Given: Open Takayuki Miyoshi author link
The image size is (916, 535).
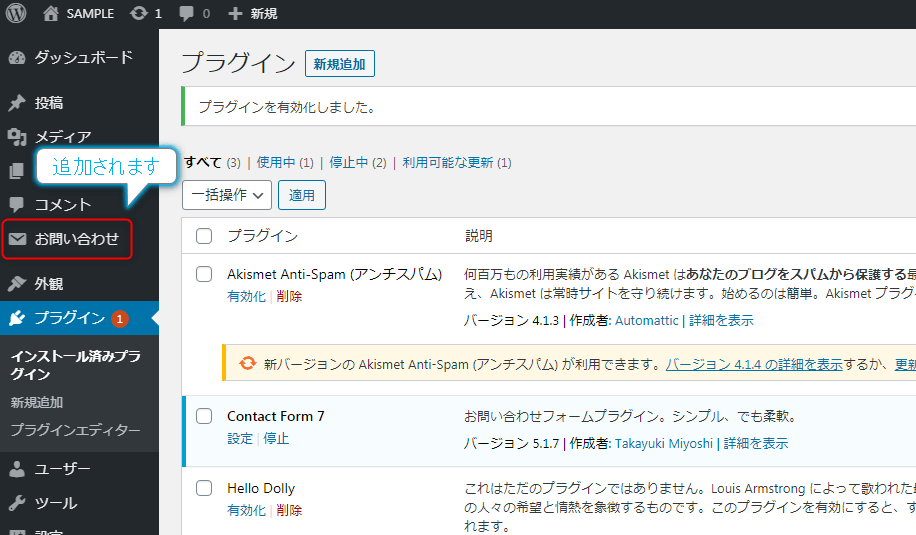Looking at the screenshot, I should point(664,444).
